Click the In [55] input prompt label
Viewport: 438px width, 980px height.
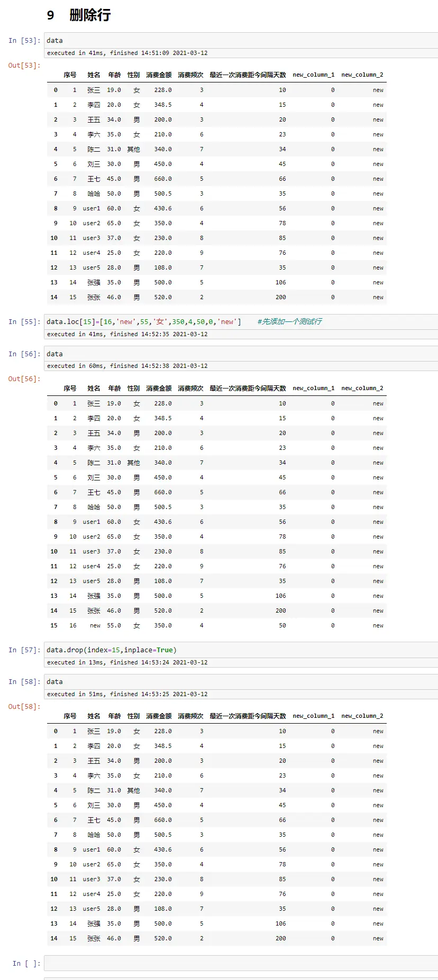tap(24, 322)
